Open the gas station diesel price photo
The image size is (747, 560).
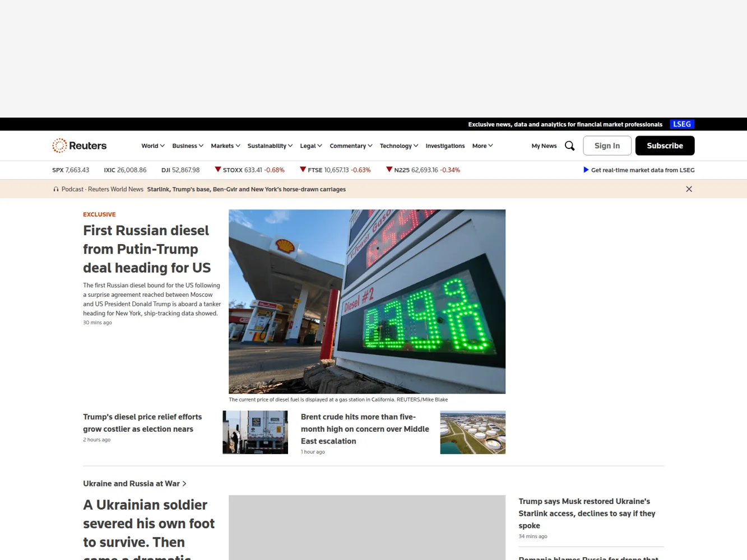click(x=367, y=301)
